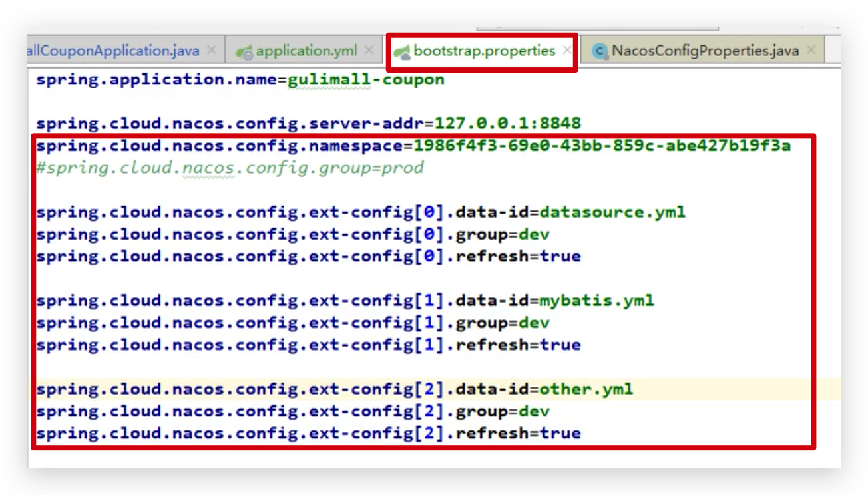868x495 pixels.
Task: Click the application.yml file icon
Action: point(245,52)
